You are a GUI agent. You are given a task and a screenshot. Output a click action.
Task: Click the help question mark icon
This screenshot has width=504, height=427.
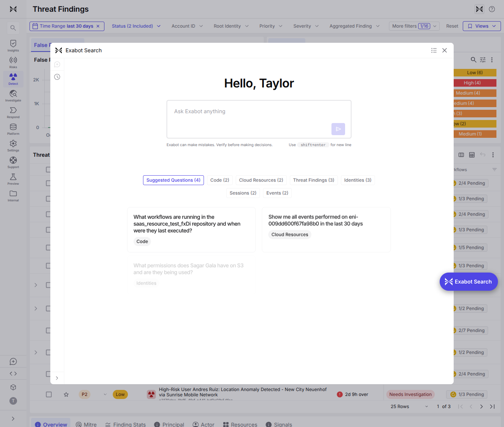[x=492, y=9]
